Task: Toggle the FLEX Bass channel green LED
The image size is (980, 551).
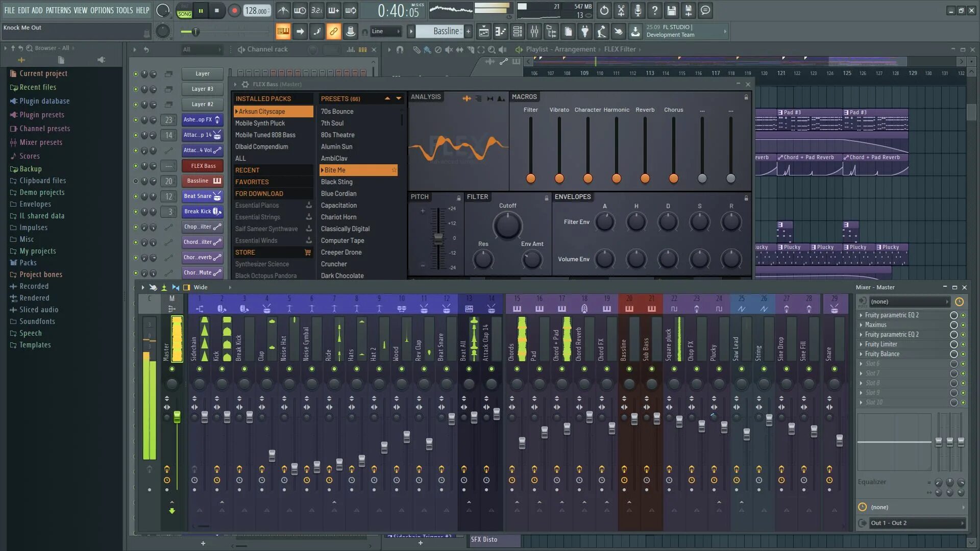Action: click(x=135, y=165)
